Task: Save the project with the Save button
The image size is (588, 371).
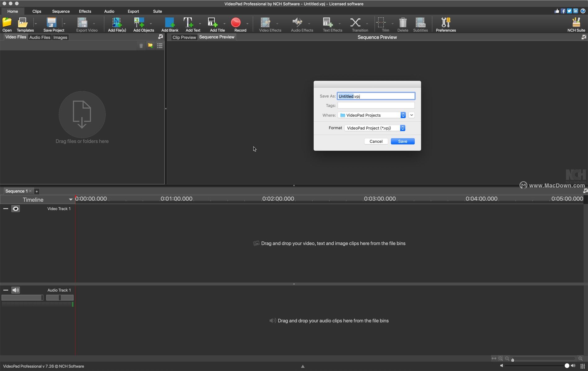Action: pos(402,141)
